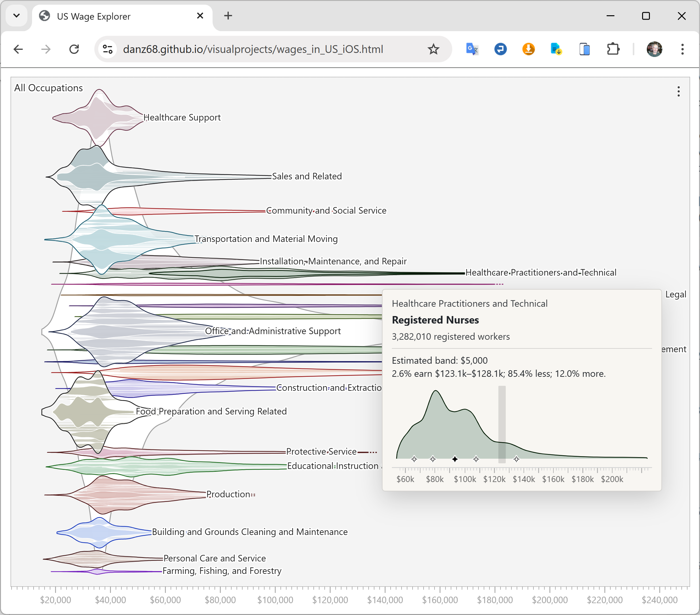Screen dimensions: 700x615
Task: Open a new browser tab
Action: (228, 16)
